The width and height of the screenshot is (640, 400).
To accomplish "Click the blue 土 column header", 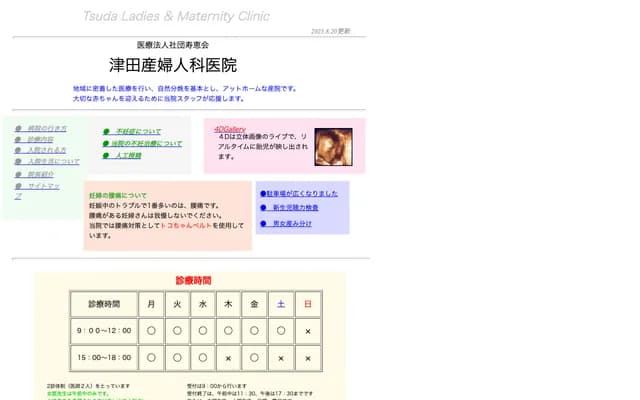I will click(281, 304).
